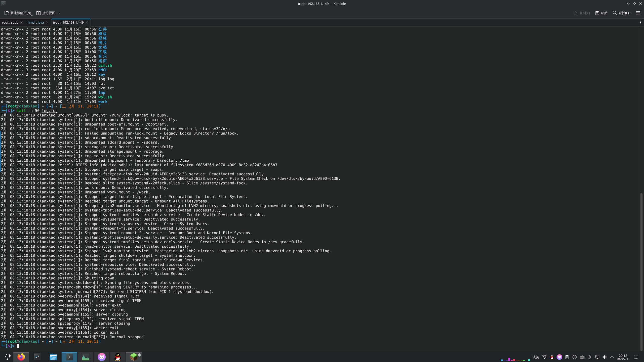Open the Konsole hamburger menu
Viewport: 644px width, 362px height.
[x=638, y=13]
